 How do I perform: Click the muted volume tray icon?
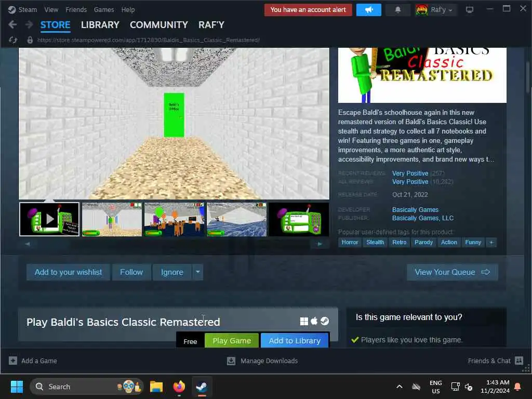coord(469,387)
